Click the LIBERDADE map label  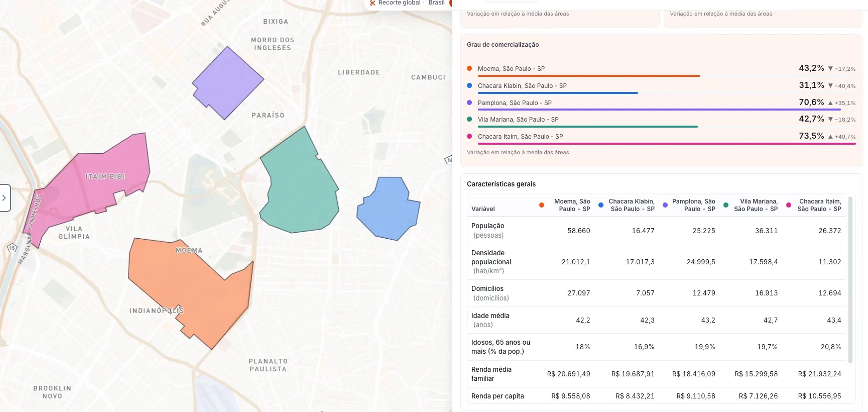pyautogui.click(x=359, y=72)
